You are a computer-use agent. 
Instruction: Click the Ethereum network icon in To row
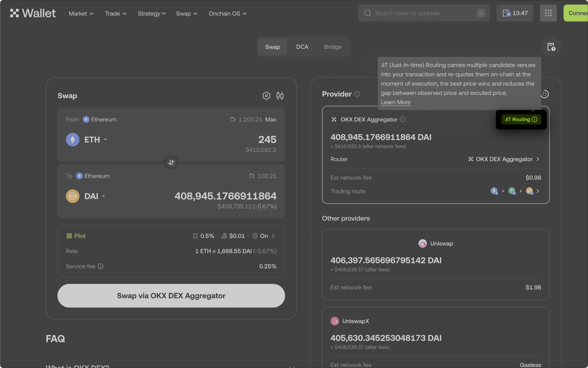[x=79, y=176]
